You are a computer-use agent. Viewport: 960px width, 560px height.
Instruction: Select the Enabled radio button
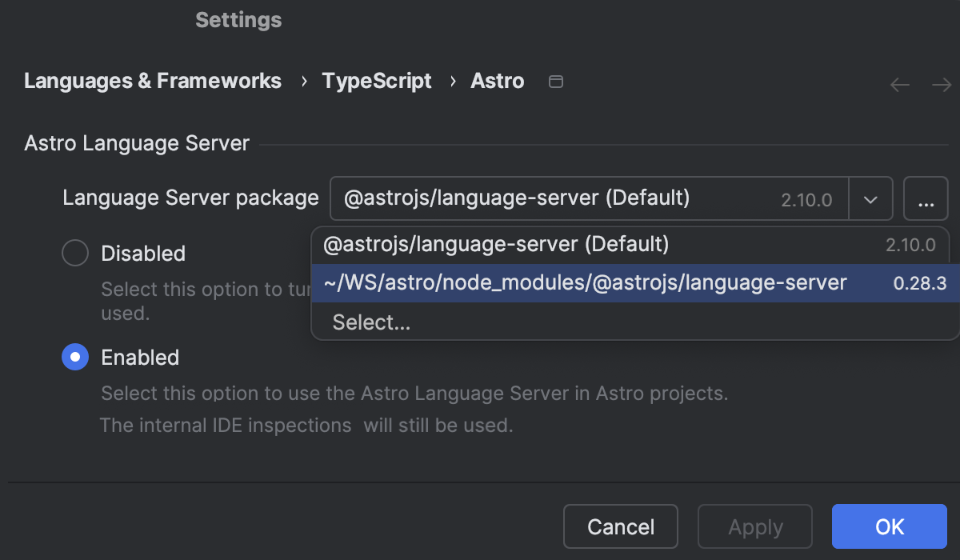74,357
